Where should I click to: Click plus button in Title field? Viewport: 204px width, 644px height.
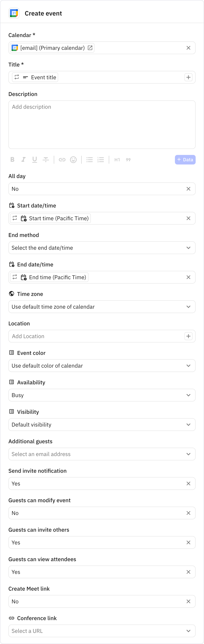(188, 77)
